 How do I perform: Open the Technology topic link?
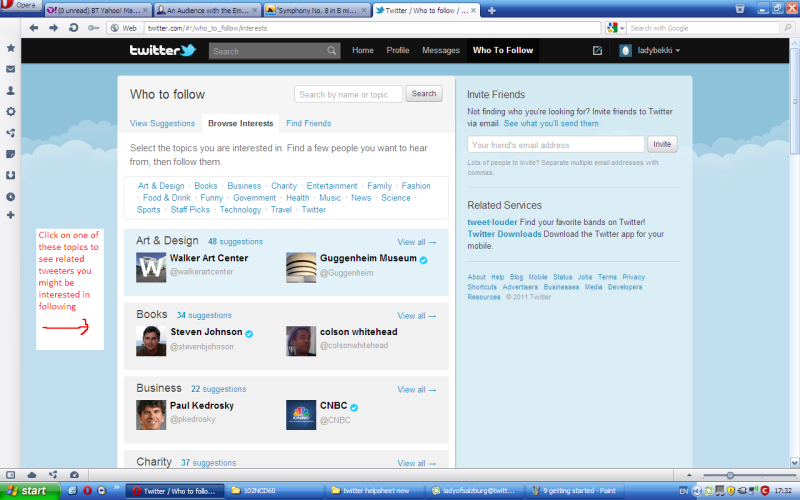pos(240,210)
